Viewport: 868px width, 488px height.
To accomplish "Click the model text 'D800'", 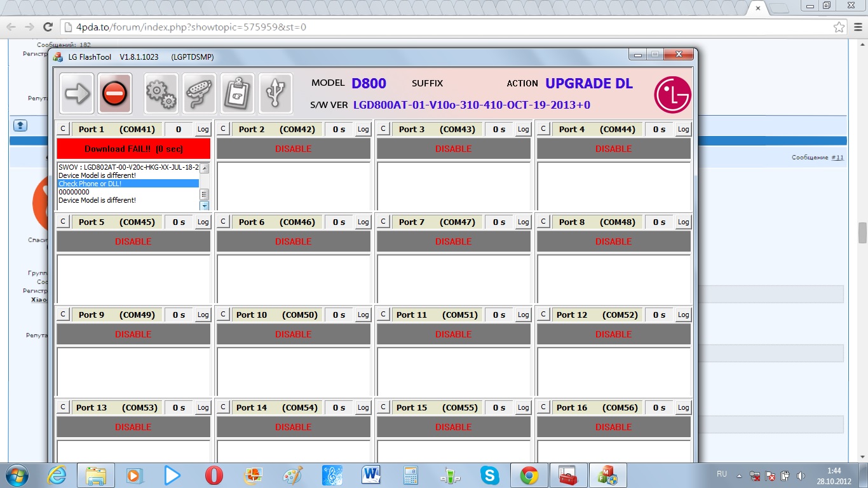I will coord(369,83).
